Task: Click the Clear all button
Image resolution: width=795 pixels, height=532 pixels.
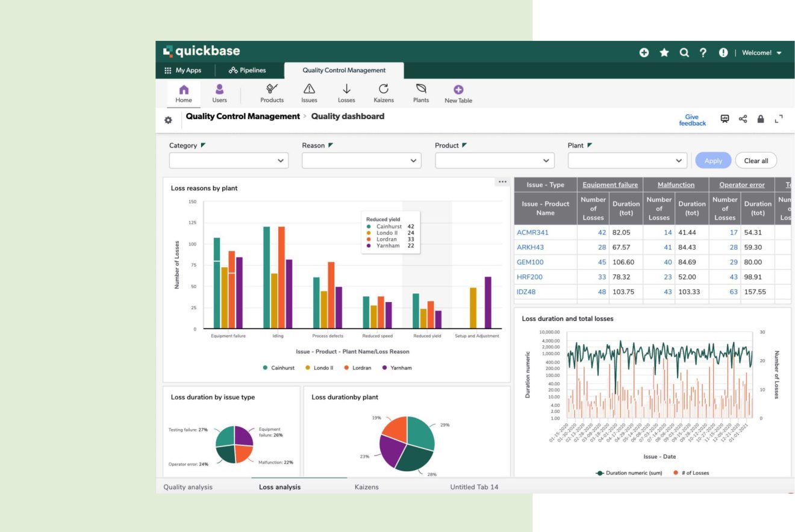Action: click(x=756, y=161)
